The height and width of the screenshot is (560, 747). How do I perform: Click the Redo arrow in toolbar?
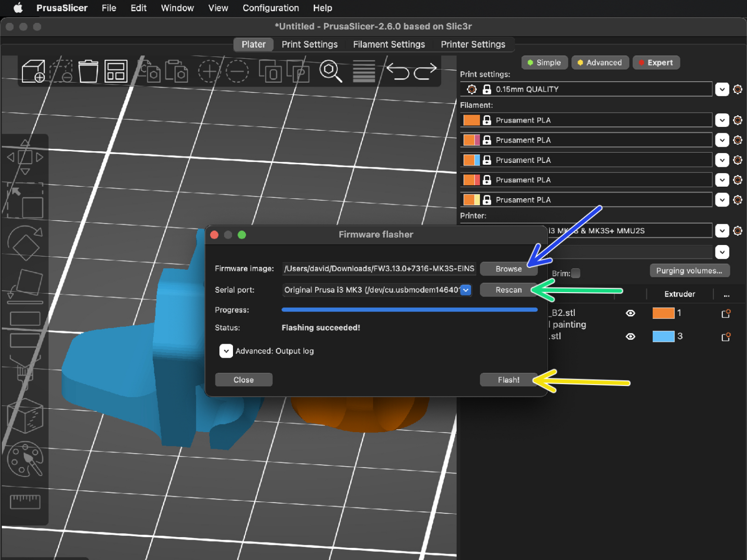click(425, 71)
